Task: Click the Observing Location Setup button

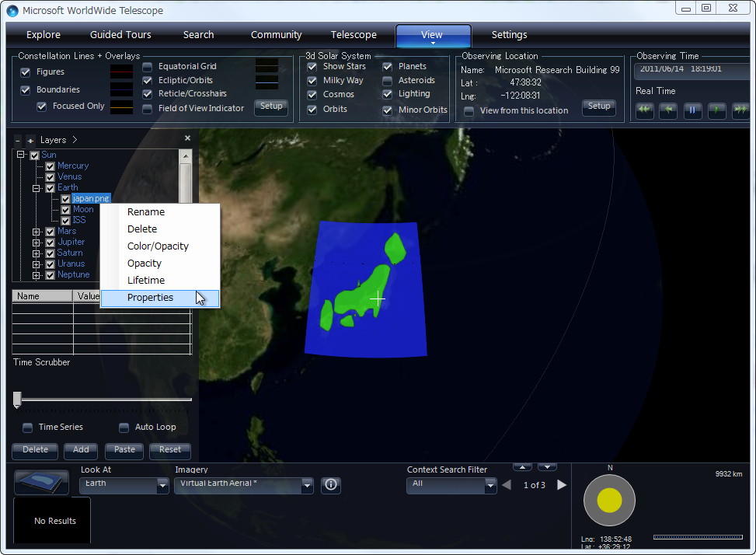Action: [598, 108]
